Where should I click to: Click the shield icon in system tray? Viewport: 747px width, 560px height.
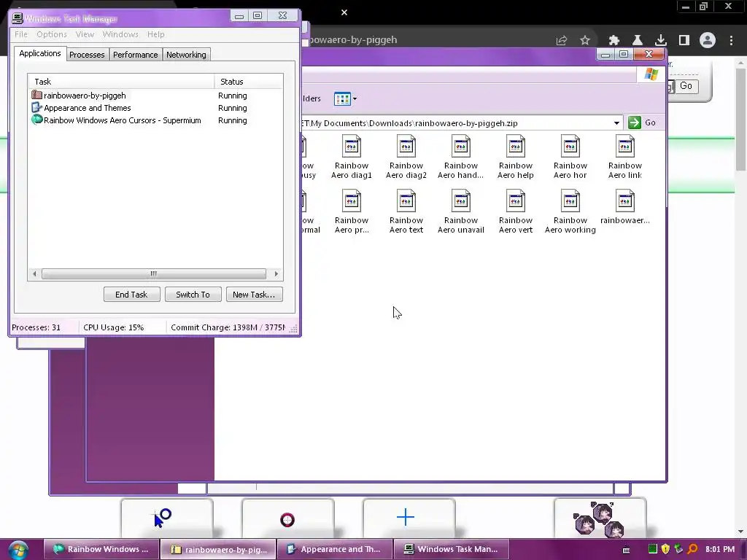pyautogui.click(x=665, y=549)
